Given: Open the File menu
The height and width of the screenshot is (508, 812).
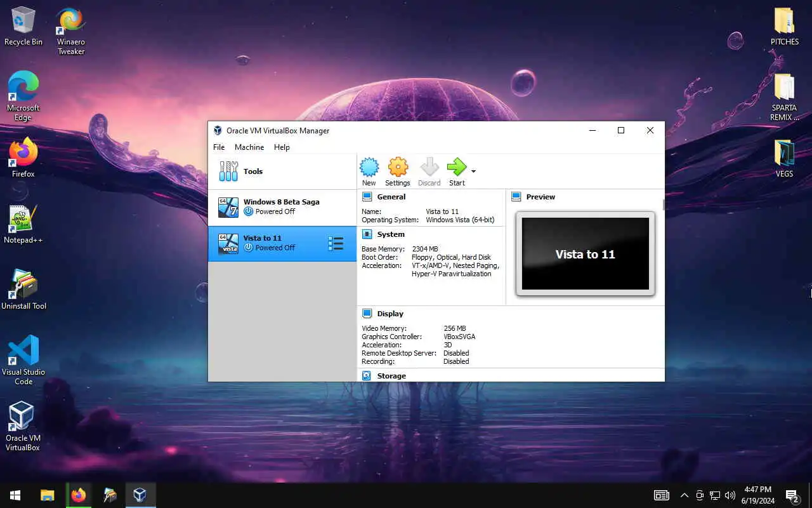Looking at the screenshot, I should (219, 147).
